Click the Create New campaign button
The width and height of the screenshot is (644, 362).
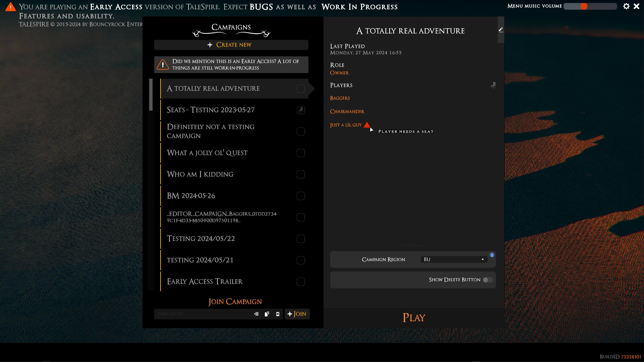pyautogui.click(x=231, y=45)
